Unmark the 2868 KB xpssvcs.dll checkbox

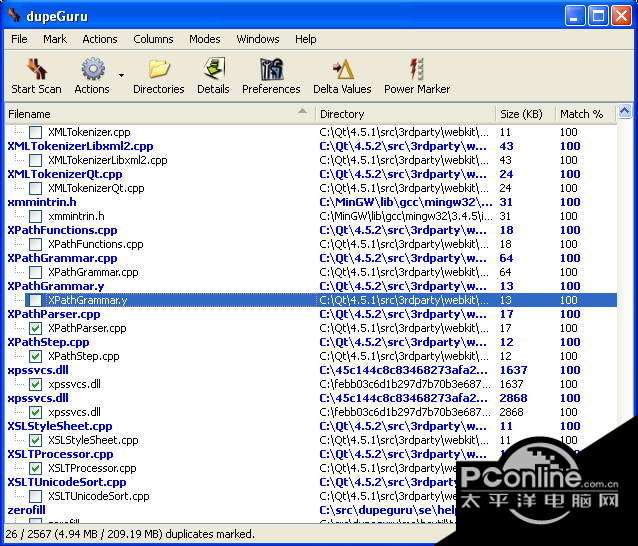[x=36, y=412]
